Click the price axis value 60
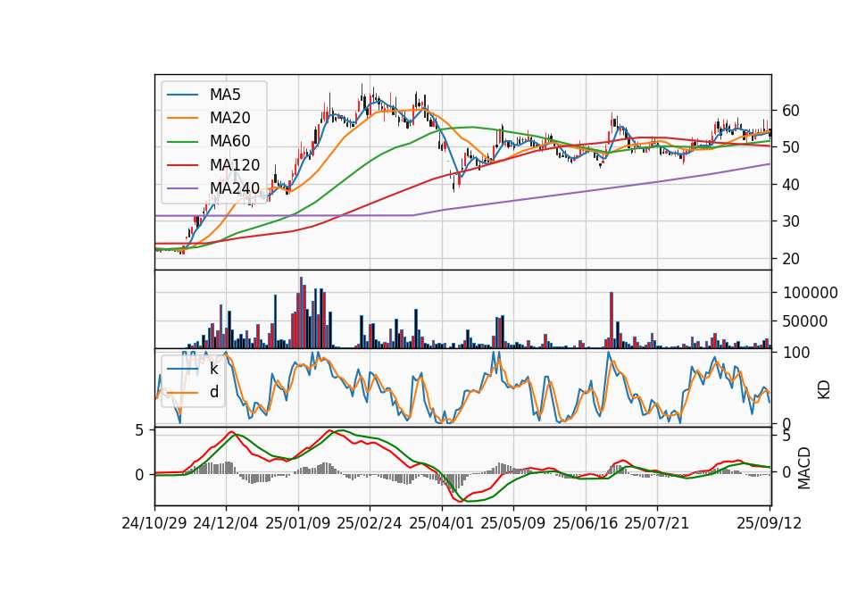This screenshot has width=857, height=616. click(791, 111)
